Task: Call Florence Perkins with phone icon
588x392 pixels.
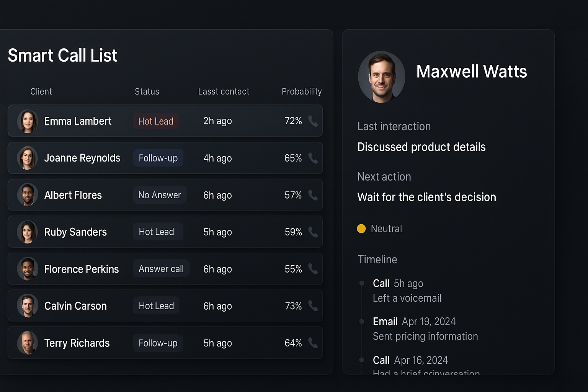Action: tap(313, 269)
